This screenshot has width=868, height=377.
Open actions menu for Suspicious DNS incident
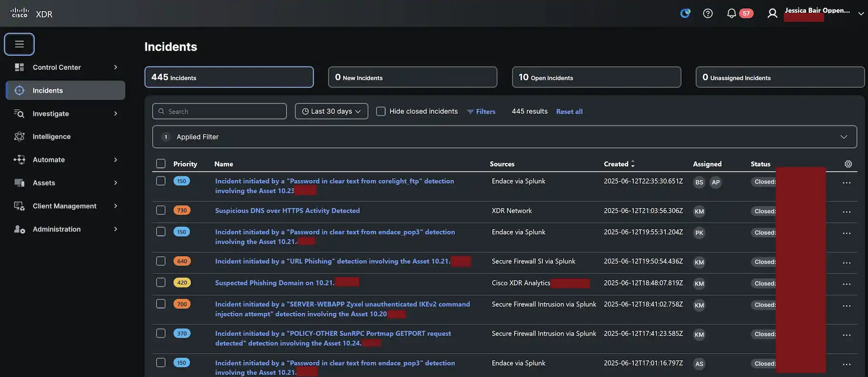(x=846, y=212)
